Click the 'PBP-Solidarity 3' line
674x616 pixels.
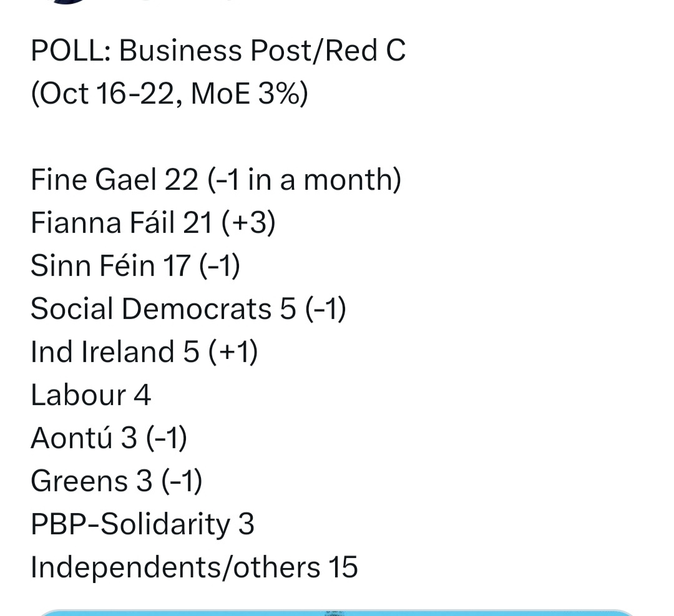click(x=142, y=524)
